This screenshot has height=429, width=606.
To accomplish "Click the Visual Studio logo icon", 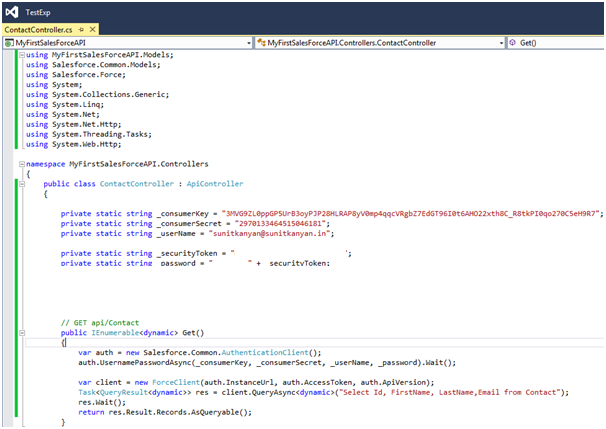I will point(12,12).
